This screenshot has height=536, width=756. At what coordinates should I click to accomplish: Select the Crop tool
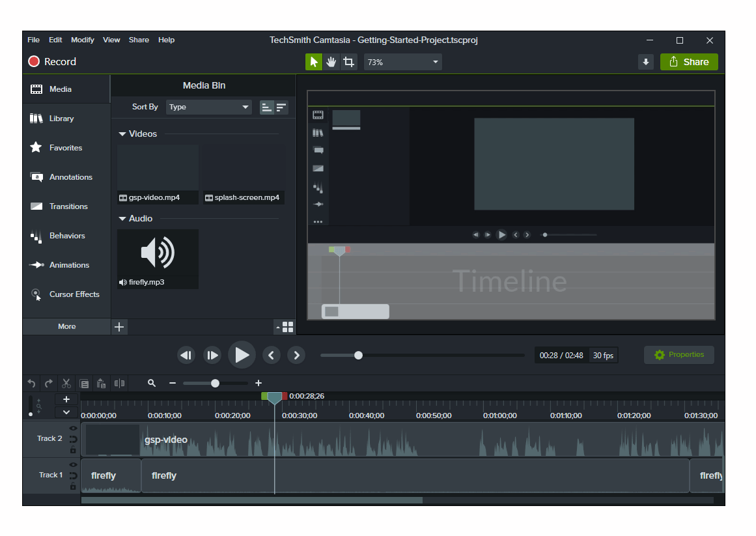point(348,62)
